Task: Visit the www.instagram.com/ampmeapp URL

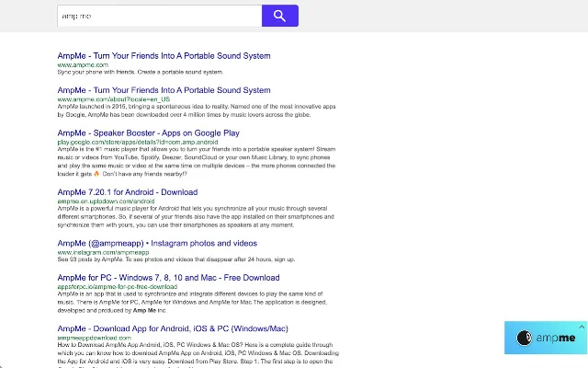Action: [103, 252]
